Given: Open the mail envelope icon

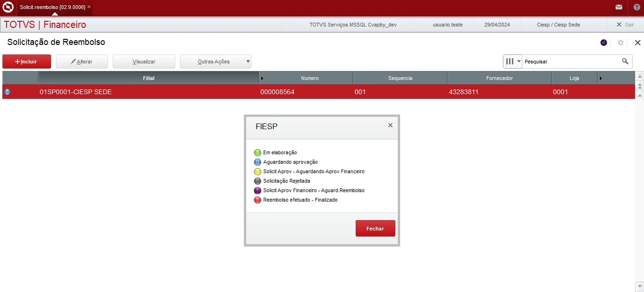Looking at the screenshot, I should click(x=618, y=8).
